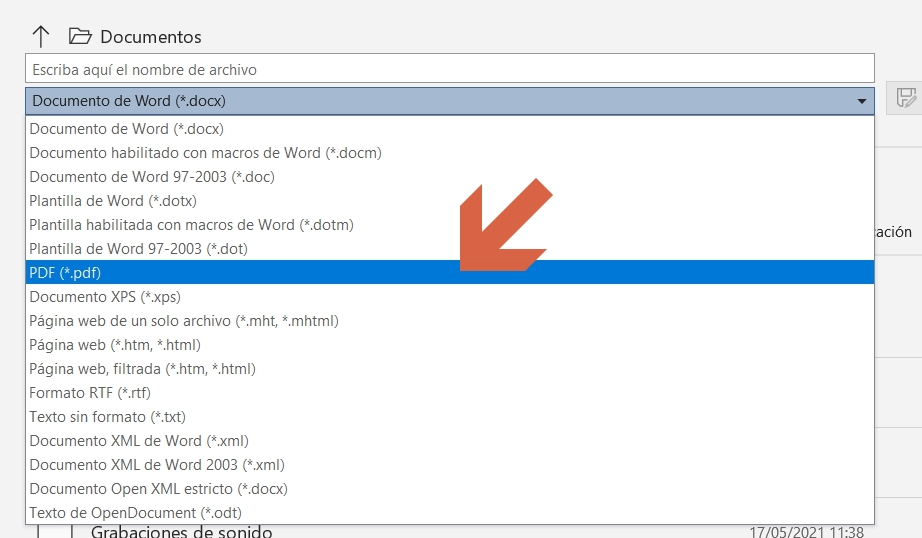Pick Documento XML de Word 2003
Viewport: 922px width, 538px height.
(450, 465)
